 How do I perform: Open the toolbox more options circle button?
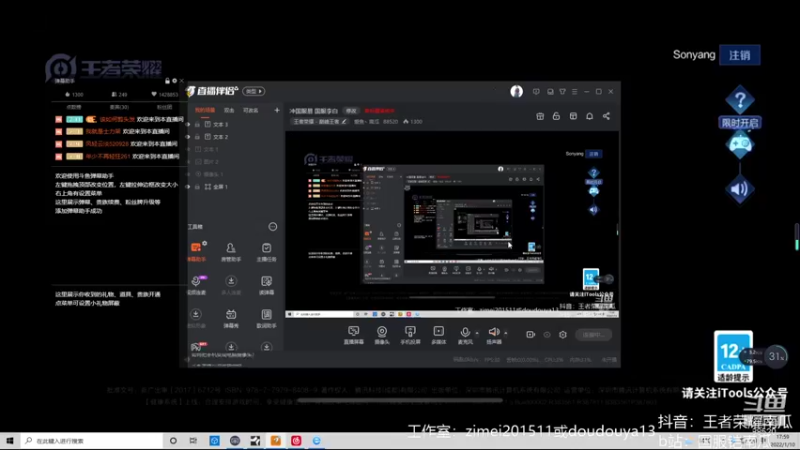pos(273,227)
